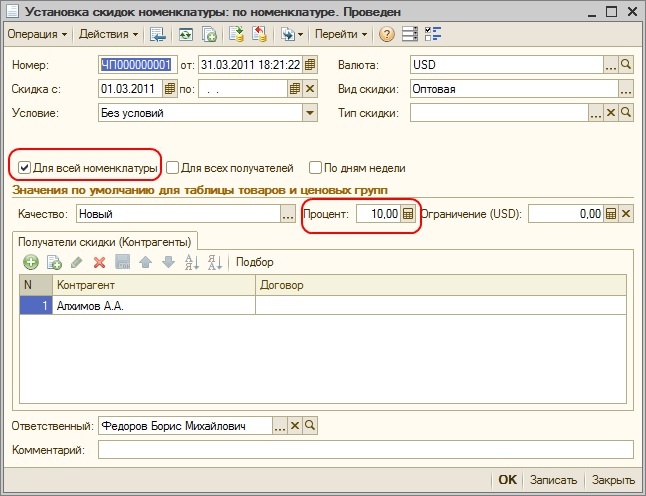Click ellipsis button of Вид скидки field
646x496 pixels.
point(626,89)
